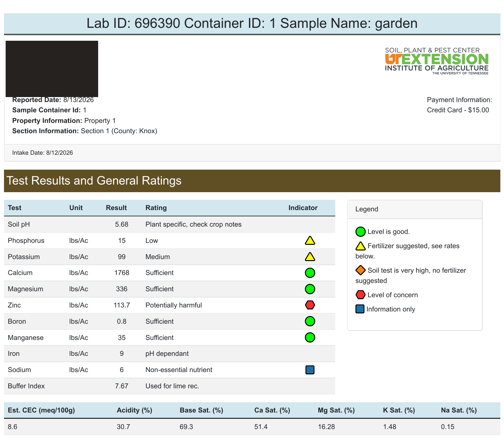Click the Base Sat. (%) value 69.3
The image size is (504, 440).
coord(186,427)
